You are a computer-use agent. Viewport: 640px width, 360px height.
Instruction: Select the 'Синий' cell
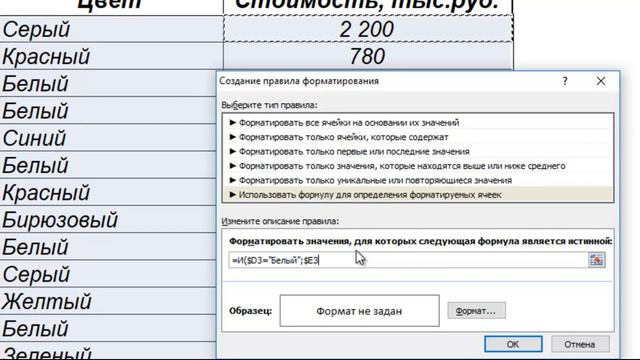point(108,138)
